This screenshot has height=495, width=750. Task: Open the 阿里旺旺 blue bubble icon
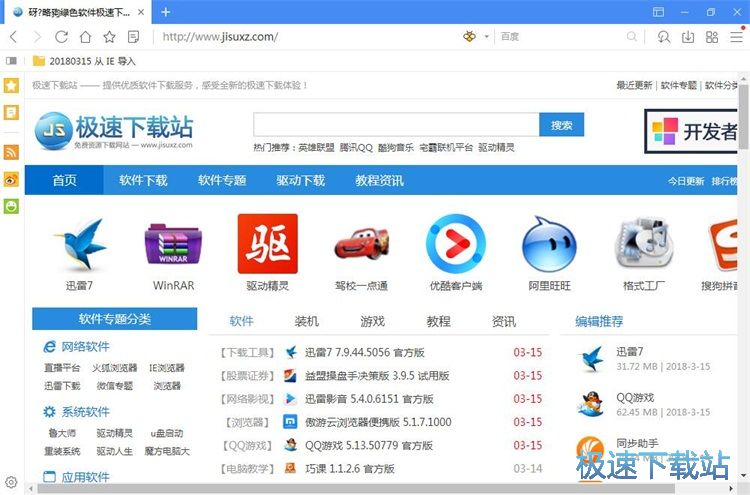[x=550, y=245]
